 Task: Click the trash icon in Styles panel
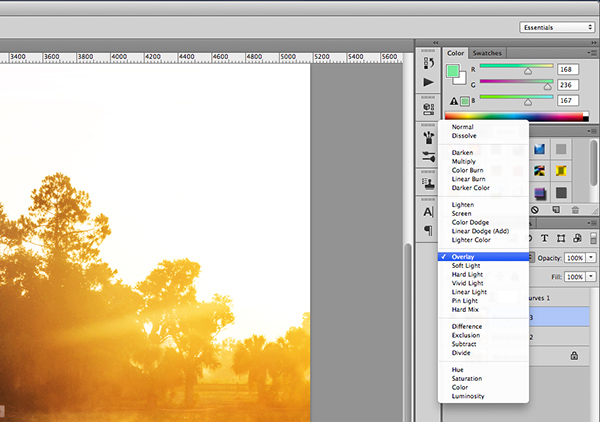[576, 210]
